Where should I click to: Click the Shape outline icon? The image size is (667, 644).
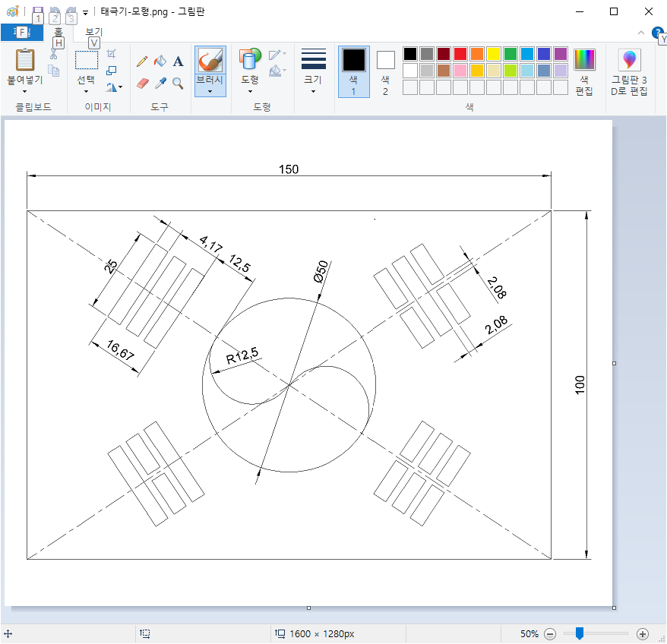275,55
